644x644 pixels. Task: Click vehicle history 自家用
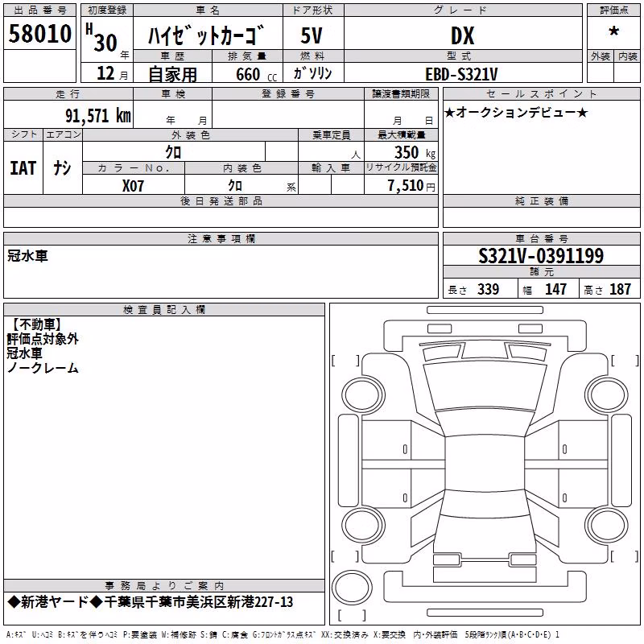(x=172, y=74)
